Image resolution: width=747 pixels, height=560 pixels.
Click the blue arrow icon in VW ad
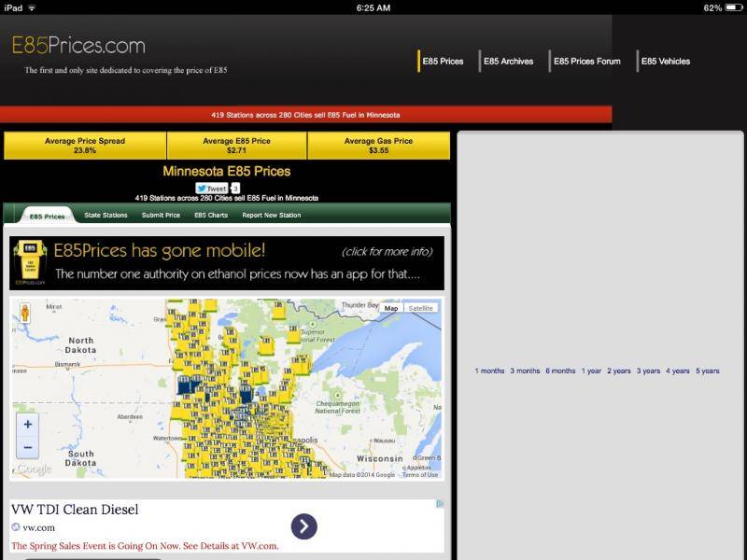click(x=303, y=526)
